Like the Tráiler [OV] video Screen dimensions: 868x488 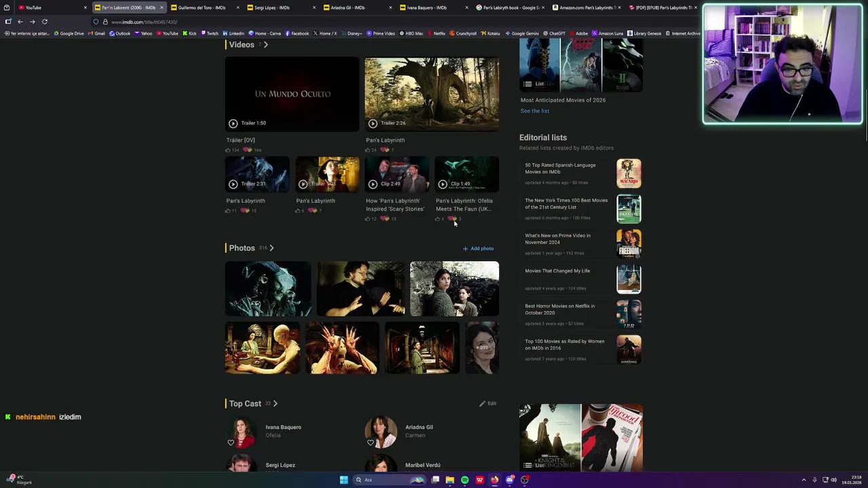[x=229, y=150]
